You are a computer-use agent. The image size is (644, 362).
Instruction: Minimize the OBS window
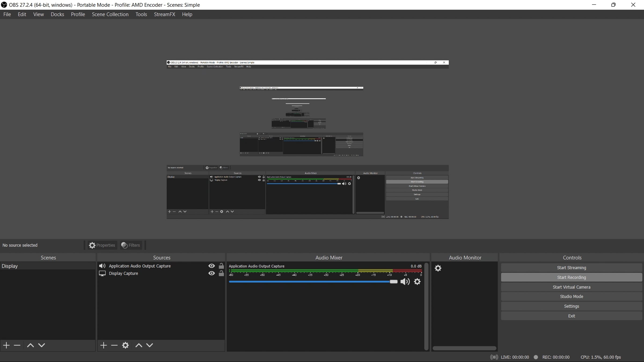point(594,5)
